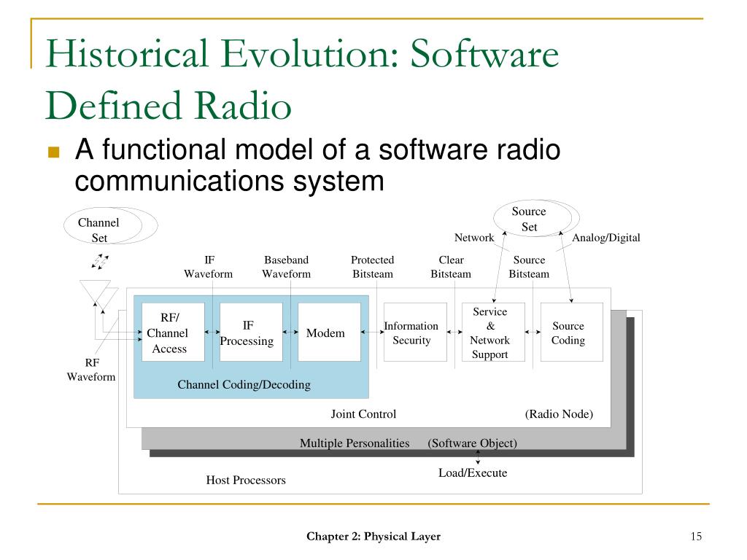The height and width of the screenshot is (560, 747).
Task: Click the "(Radio Node)" label
Action: pos(559,414)
